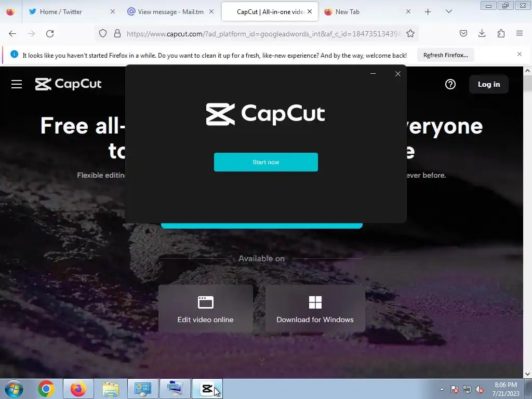Screen dimensions: 532x399
Task: Switch to the New Tab tab
Action: click(347, 12)
